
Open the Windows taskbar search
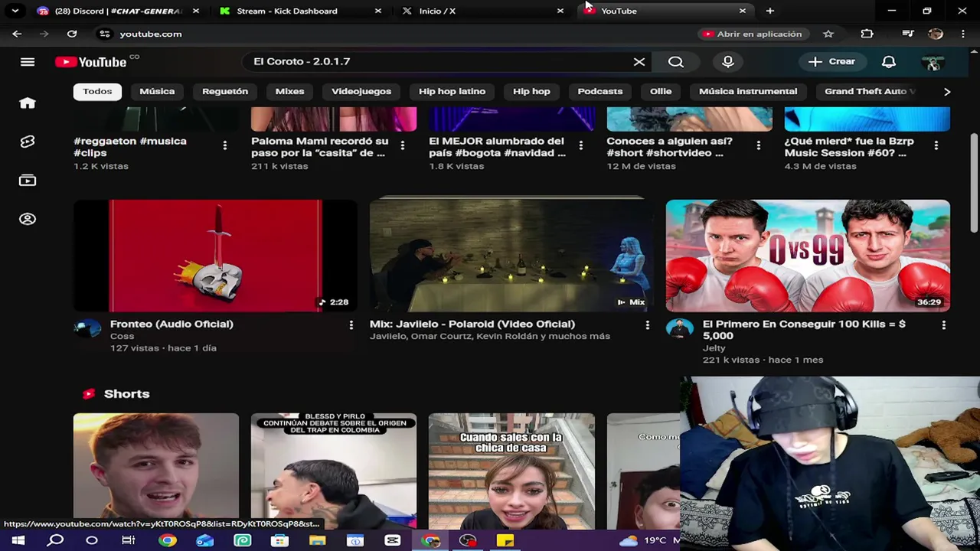tap(56, 540)
